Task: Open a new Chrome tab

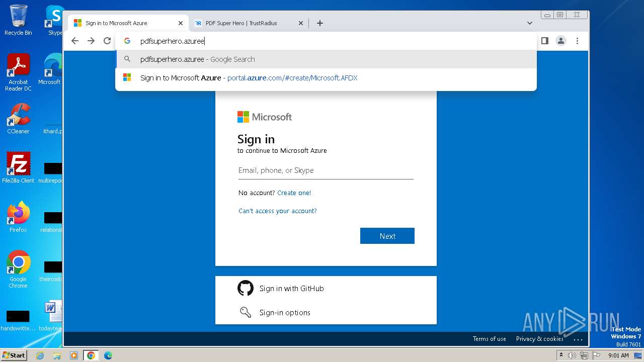Action: pos(319,23)
